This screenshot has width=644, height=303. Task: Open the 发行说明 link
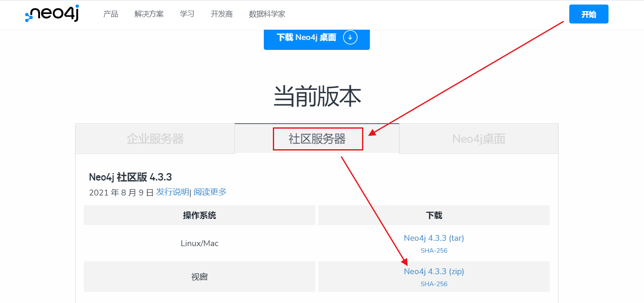click(172, 192)
